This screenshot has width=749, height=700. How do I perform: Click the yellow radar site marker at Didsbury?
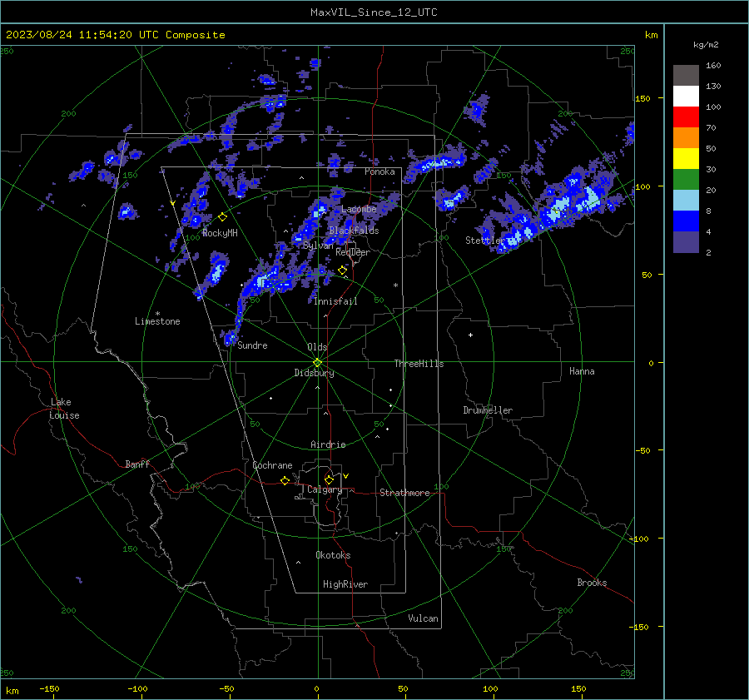pyautogui.click(x=318, y=363)
